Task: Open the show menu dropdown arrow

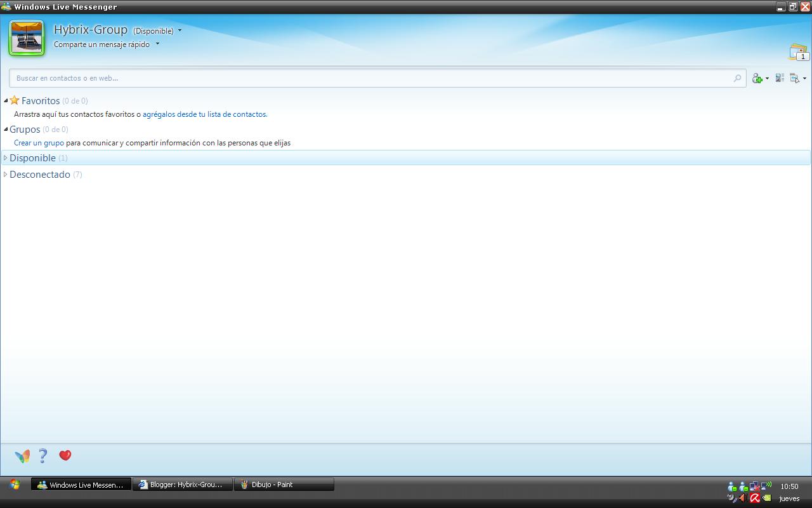Action: 804,79
